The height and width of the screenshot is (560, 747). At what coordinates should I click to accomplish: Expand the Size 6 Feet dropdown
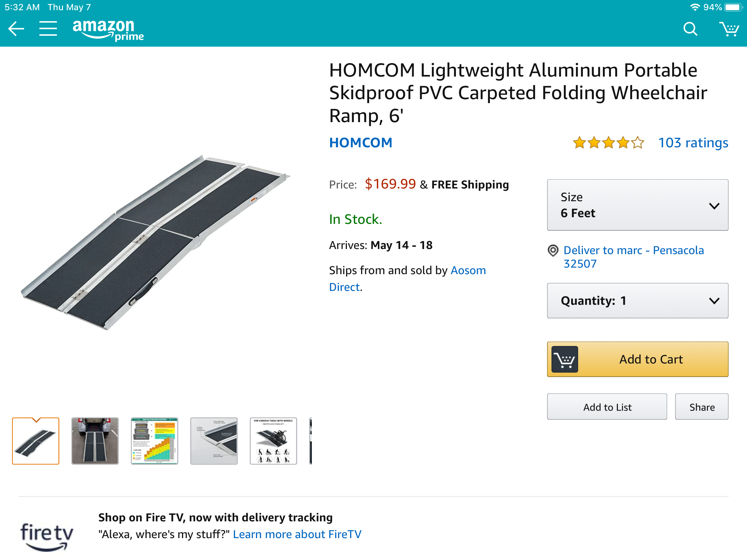(637, 205)
